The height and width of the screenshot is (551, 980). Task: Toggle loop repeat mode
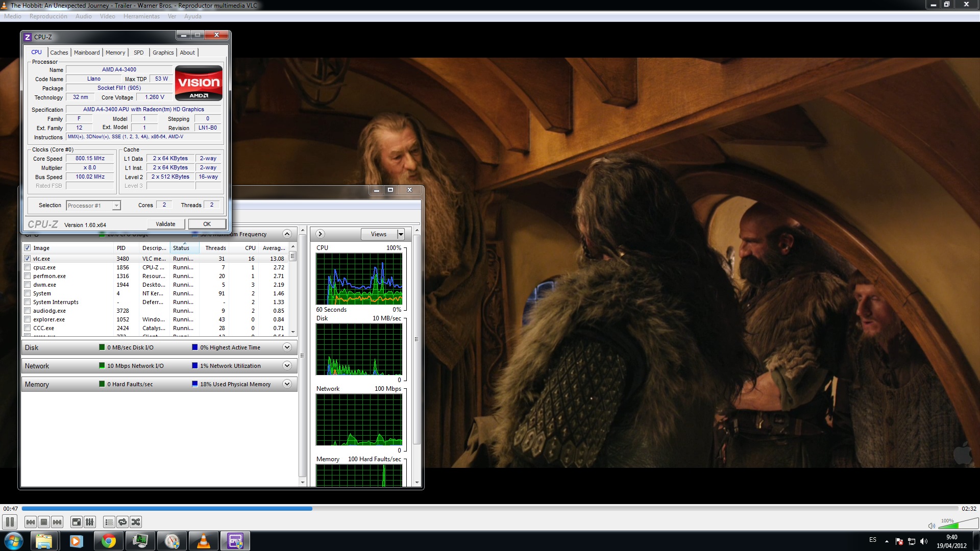click(122, 522)
